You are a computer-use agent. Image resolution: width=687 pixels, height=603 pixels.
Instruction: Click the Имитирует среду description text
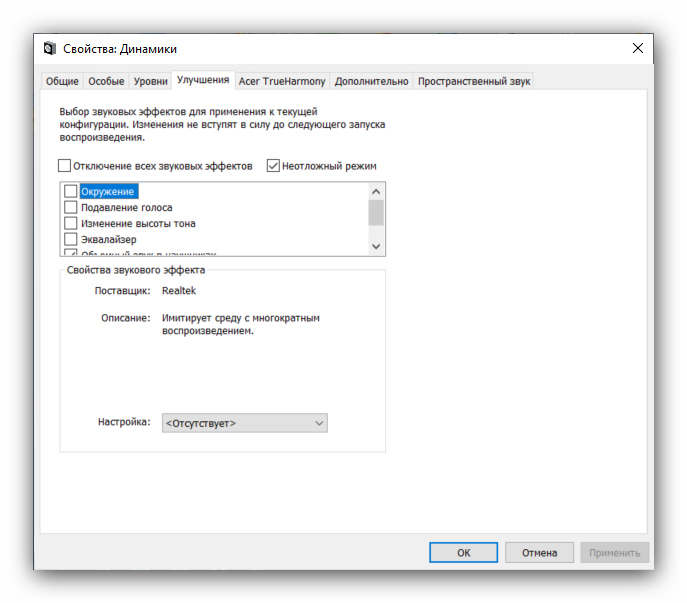click(241, 324)
